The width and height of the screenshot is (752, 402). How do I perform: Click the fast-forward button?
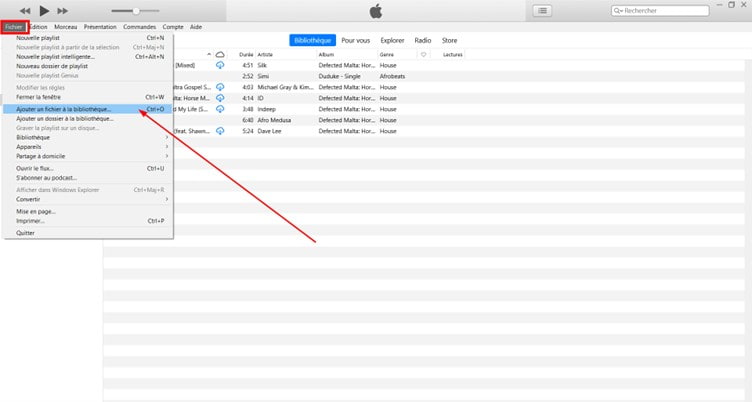tap(62, 11)
